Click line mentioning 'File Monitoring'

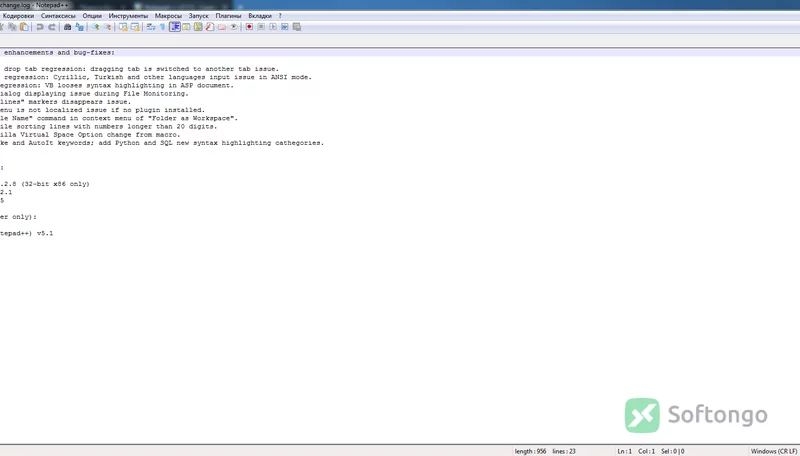94,93
